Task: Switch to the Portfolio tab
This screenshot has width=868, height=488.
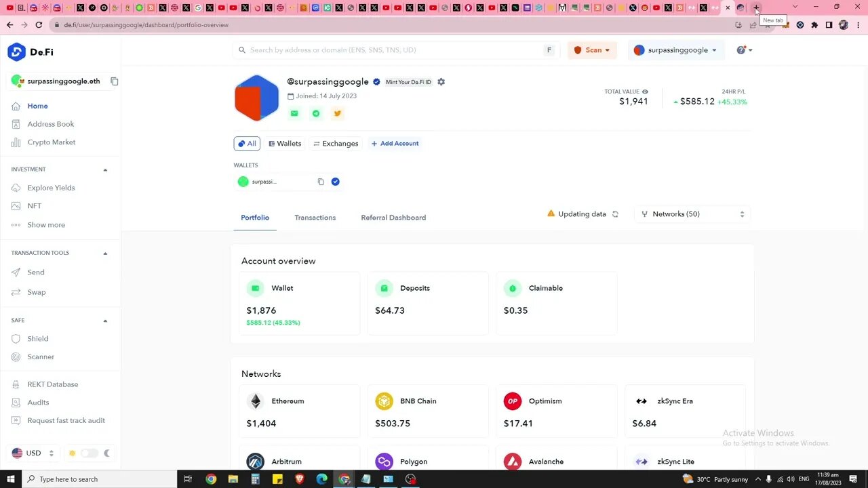Action: point(255,218)
